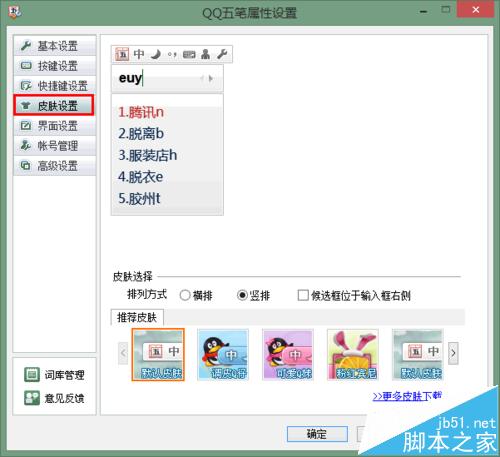This screenshot has width=500, height=457.
Task: Choose the 调皮Q仔 skin thumbnail
Action: [x=223, y=355]
